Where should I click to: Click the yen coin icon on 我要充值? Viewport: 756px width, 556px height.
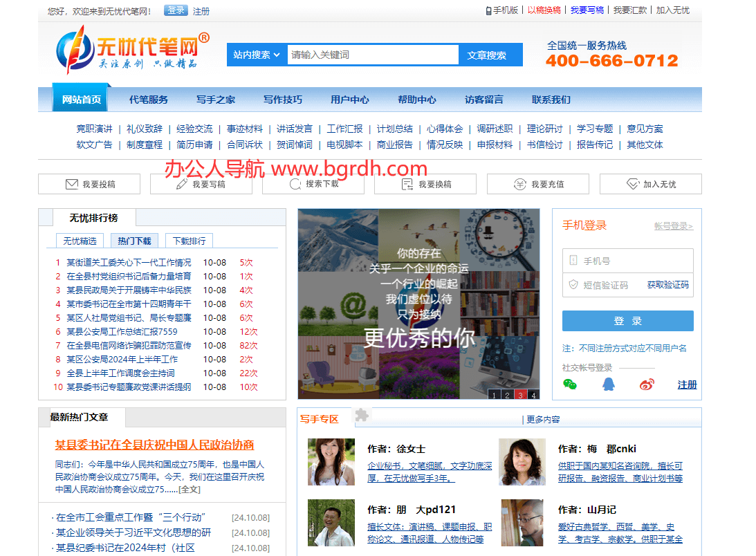(519, 184)
